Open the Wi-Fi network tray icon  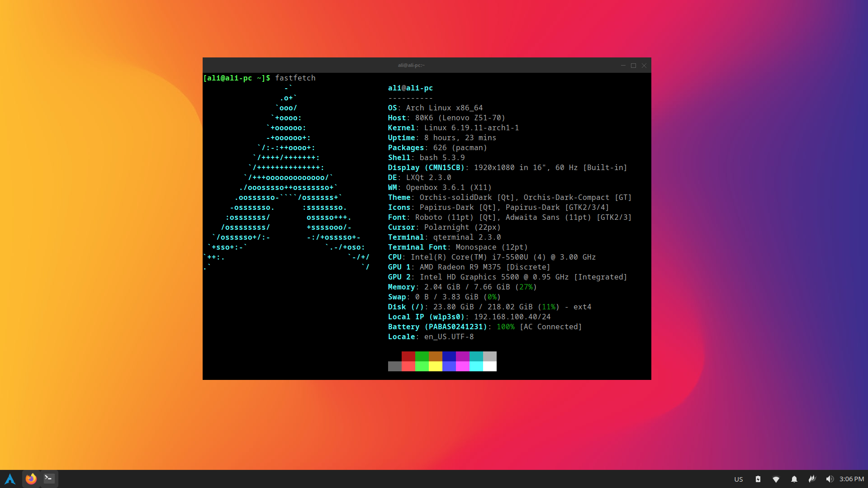pos(776,479)
